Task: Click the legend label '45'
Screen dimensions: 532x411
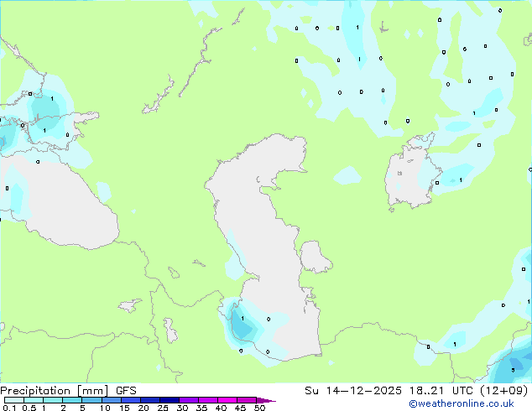Action: (x=240, y=408)
